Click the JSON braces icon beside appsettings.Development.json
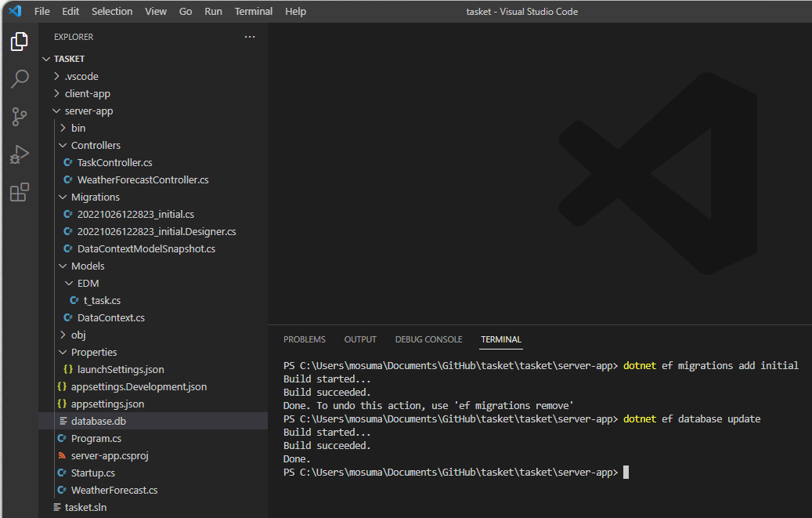812x518 pixels. [62, 386]
